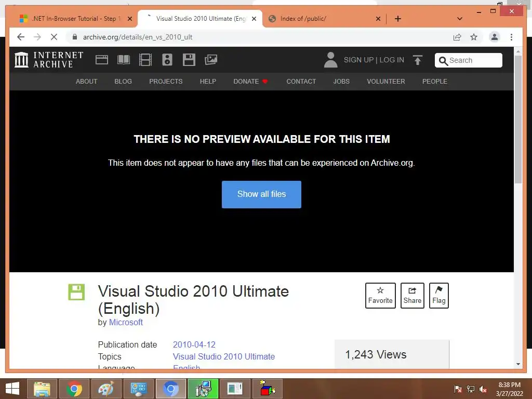Click the user avatar icon

tap(330, 60)
